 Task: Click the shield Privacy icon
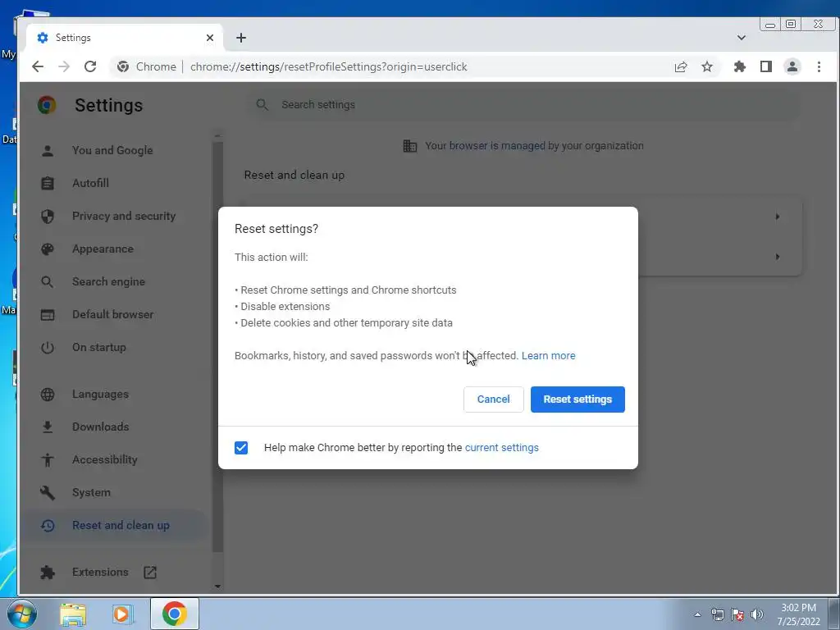(x=47, y=216)
